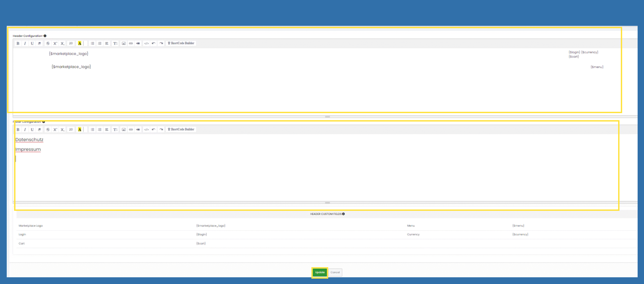Screen dimensions: 644x284
Task: Toggle bold in the header editor toolbar
Action: click(18, 43)
